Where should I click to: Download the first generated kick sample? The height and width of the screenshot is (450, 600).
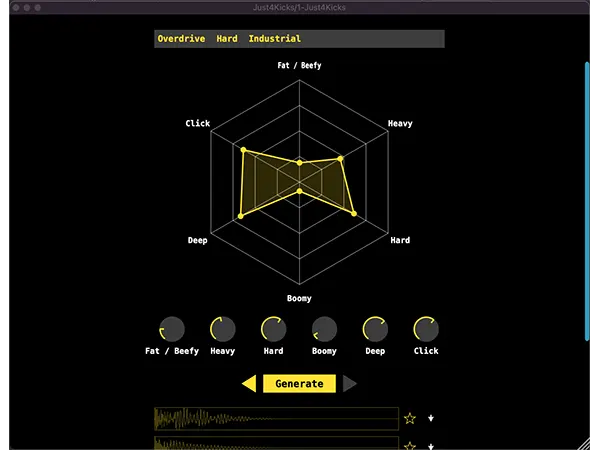pos(431,418)
